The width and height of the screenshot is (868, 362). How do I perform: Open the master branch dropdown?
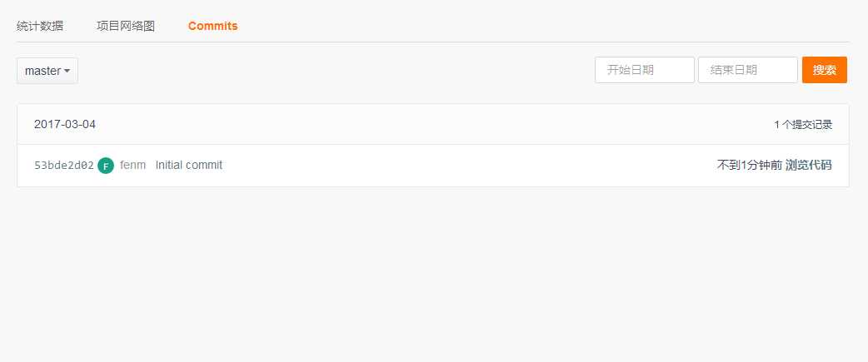coord(47,71)
